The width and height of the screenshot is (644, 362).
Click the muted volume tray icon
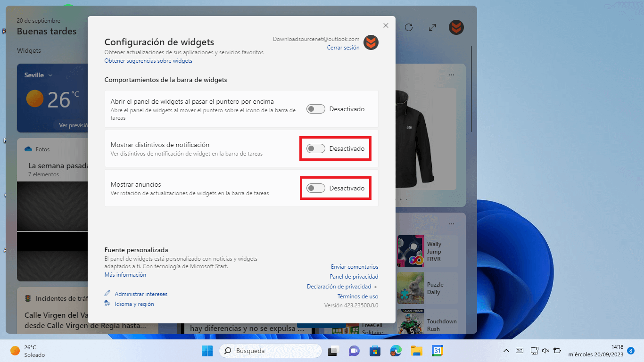(546, 351)
